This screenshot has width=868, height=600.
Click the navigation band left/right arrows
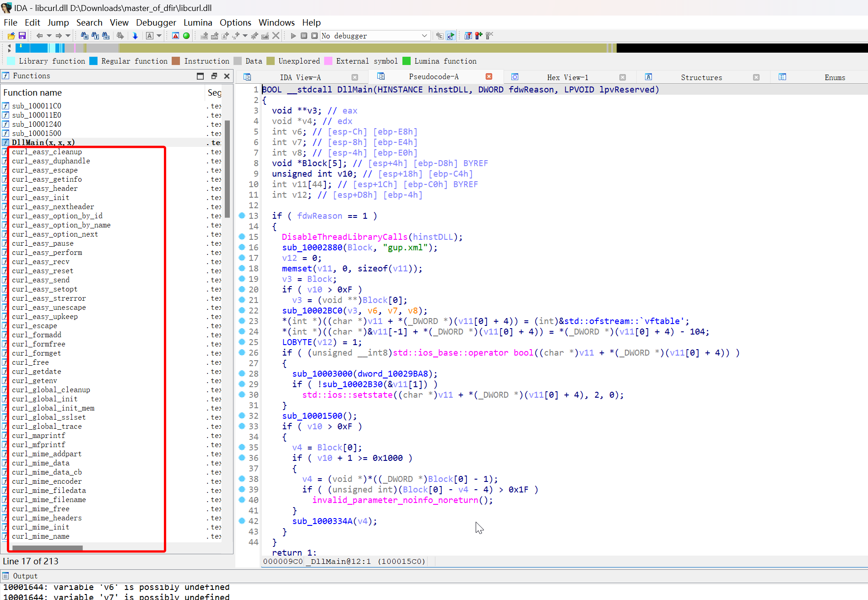click(x=9, y=48)
